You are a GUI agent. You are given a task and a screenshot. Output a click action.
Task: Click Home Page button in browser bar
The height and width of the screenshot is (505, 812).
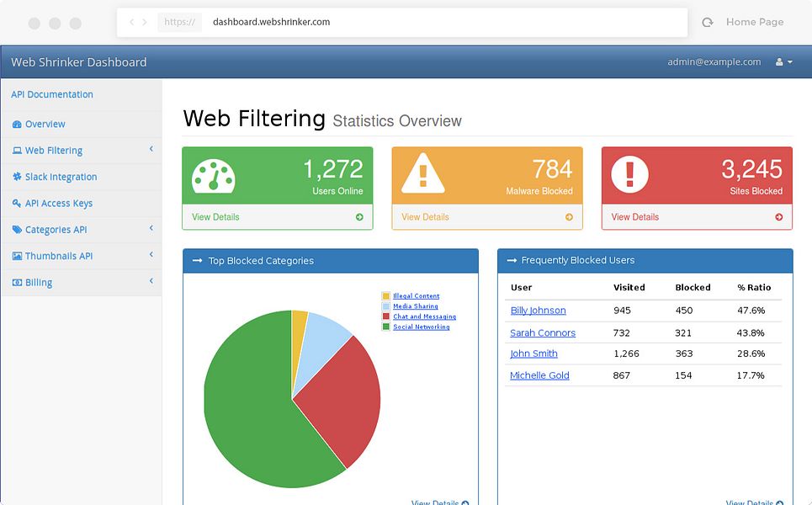tap(755, 22)
